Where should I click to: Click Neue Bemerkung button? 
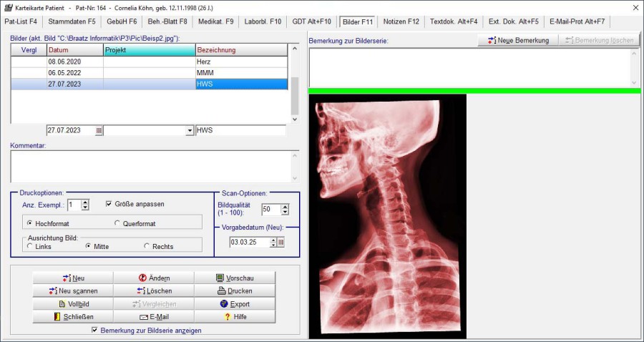(x=518, y=40)
